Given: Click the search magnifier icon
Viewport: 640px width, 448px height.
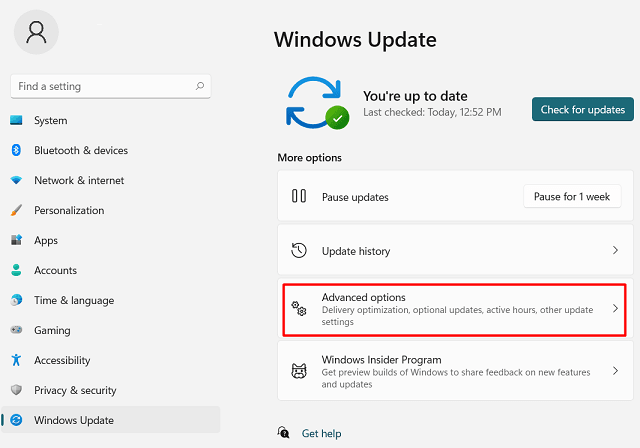Looking at the screenshot, I should tap(200, 86).
